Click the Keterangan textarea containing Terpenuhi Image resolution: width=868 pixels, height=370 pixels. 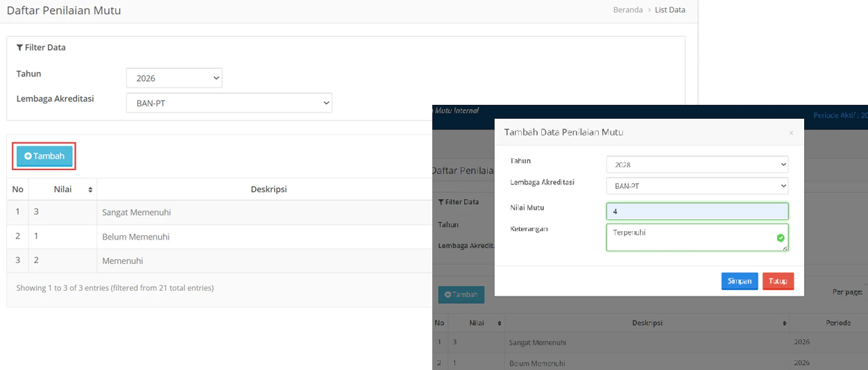(x=697, y=237)
